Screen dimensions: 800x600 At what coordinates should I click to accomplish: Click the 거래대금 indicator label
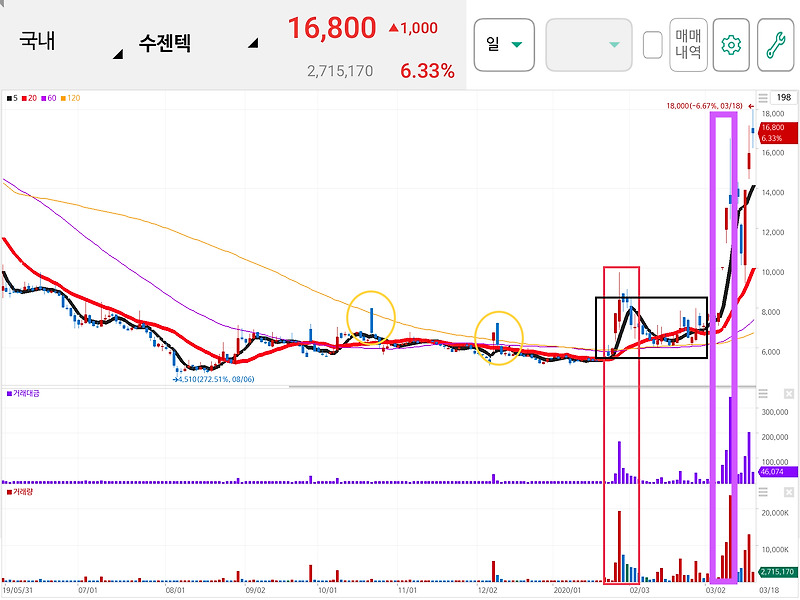[x=23, y=393]
